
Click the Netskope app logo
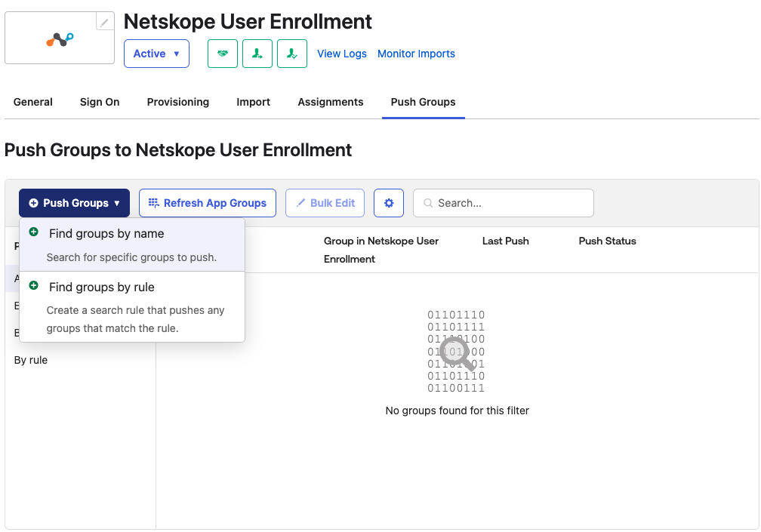coord(60,39)
